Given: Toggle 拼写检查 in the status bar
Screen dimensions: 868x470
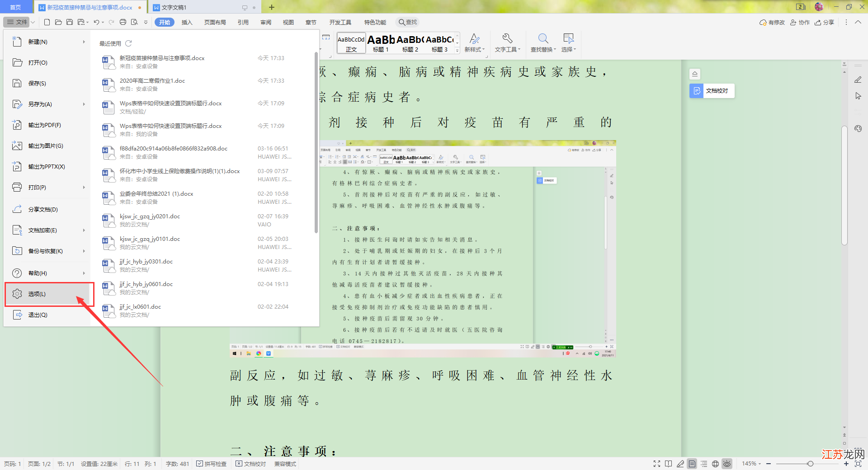Looking at the screenshot, I should [x=212, y=464].
